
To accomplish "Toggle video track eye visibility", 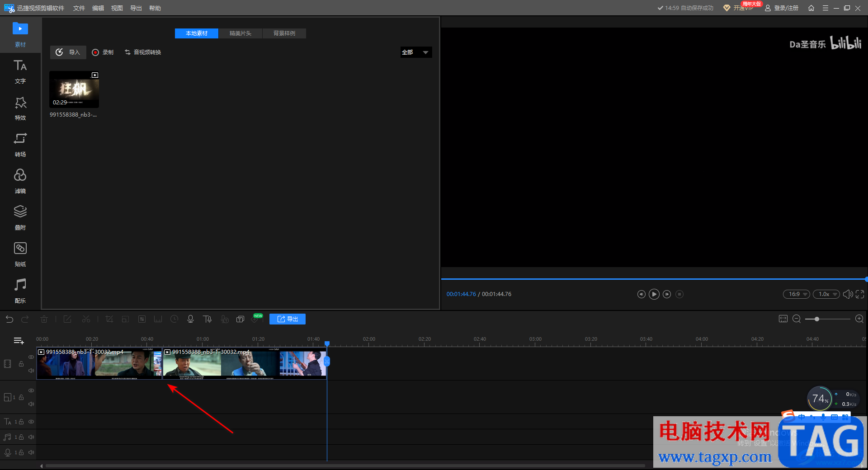I will pyautogui.click(x=31, y=357).
